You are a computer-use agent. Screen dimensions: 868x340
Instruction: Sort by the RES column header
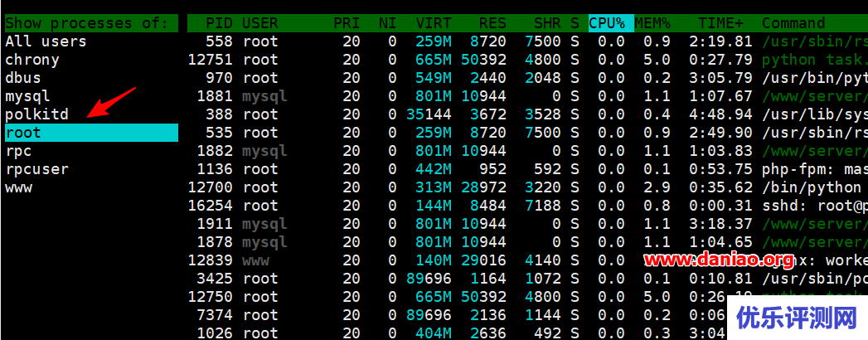click(x=492, y=23)
